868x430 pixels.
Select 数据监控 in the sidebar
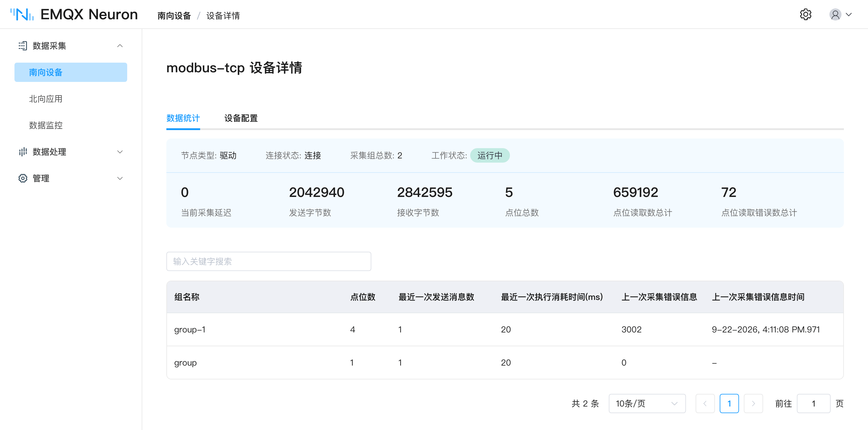46,125
